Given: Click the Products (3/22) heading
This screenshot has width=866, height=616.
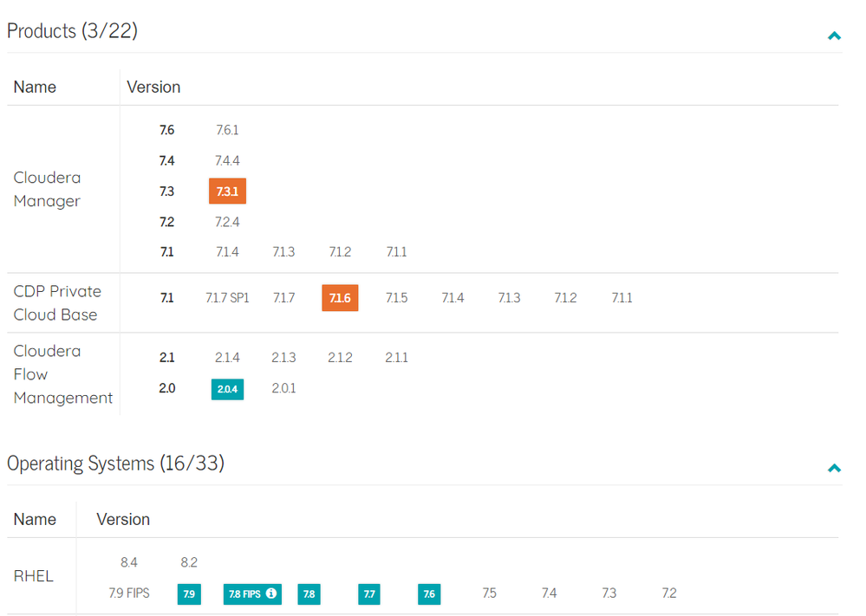Looking at the screenshot, I should (x=72, y=31).
